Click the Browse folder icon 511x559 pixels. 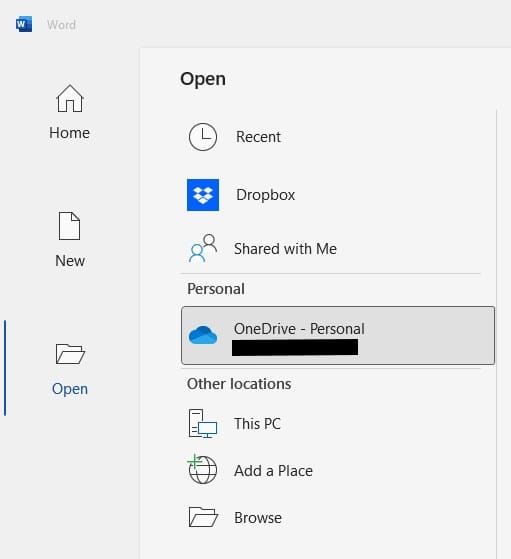pyautogui.click(x=203, y=517)
